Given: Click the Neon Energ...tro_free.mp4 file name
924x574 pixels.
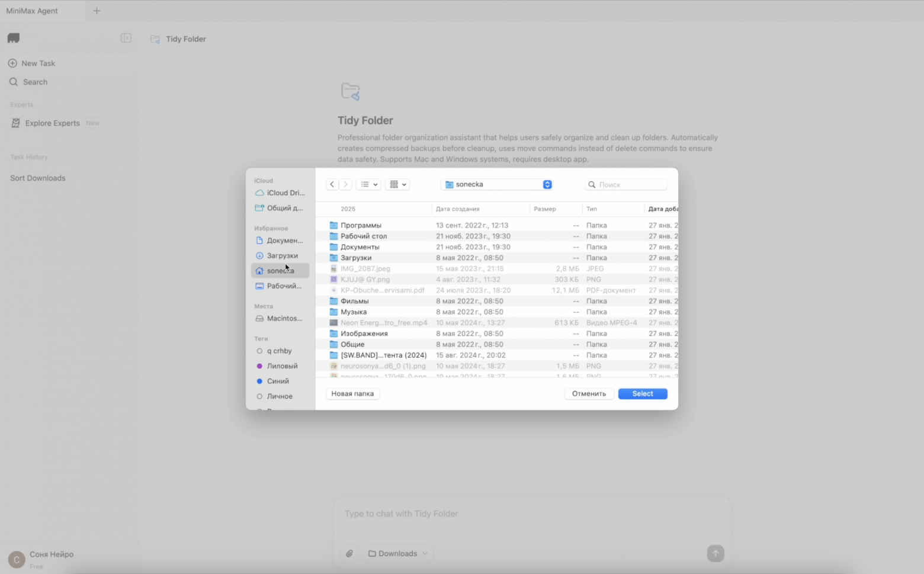Looking at the screenshot, I should [x=384, y=323].
